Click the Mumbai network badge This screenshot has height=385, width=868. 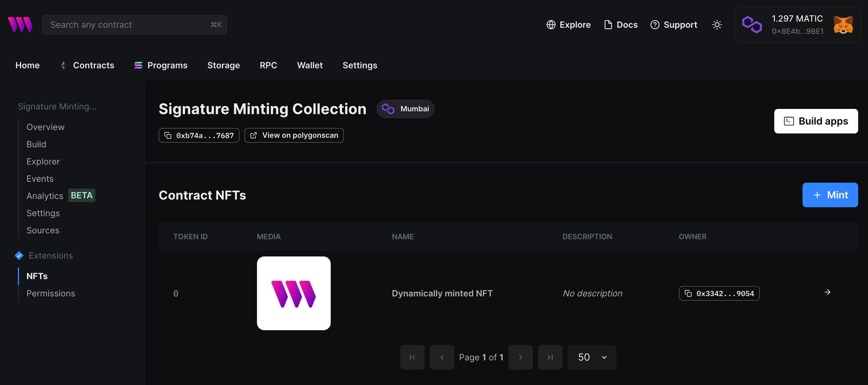point(405,109)
